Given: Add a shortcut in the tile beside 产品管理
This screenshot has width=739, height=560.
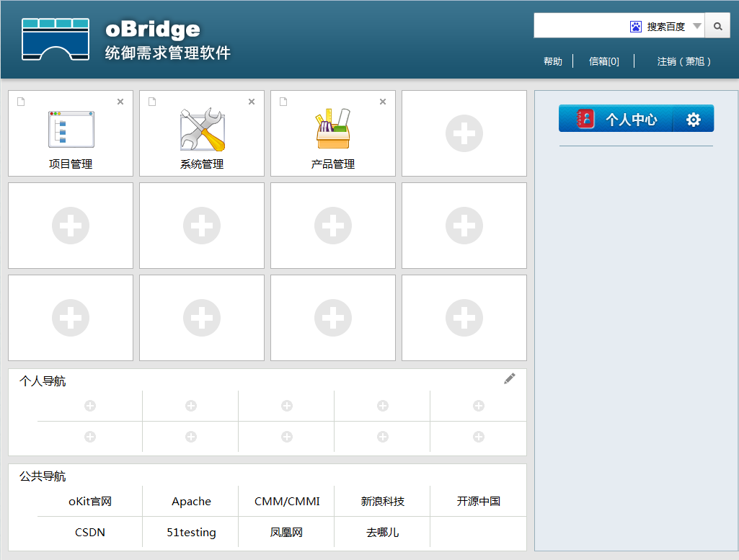Looking at the screenshot, I should pyautogui.click(x=464, y=133).
